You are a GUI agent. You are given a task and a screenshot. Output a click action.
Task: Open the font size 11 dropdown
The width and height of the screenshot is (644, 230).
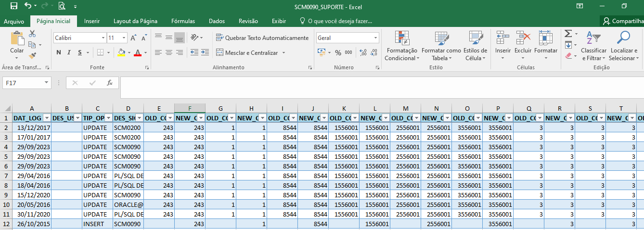click(x=124, y=38)
